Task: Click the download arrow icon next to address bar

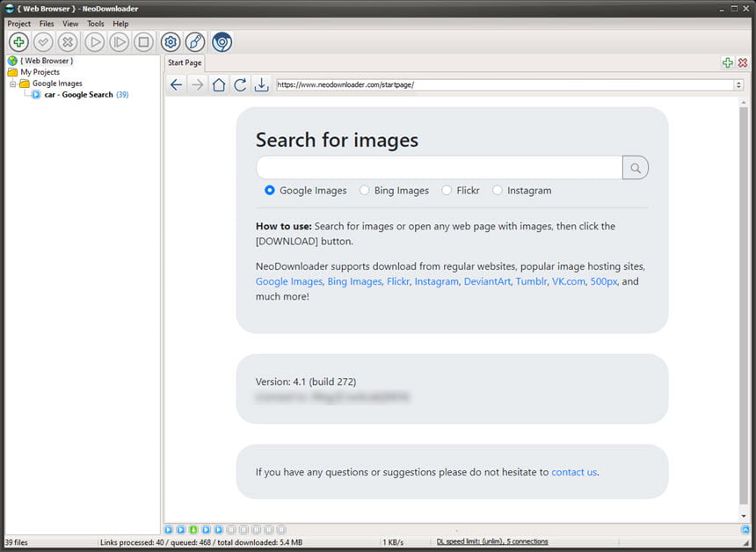Action: point(261,85)
